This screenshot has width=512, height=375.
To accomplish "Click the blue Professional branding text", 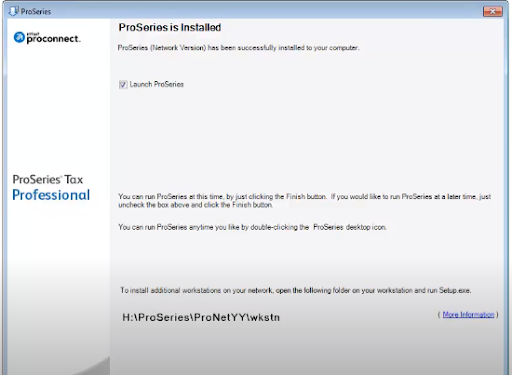I will (51, 195).
